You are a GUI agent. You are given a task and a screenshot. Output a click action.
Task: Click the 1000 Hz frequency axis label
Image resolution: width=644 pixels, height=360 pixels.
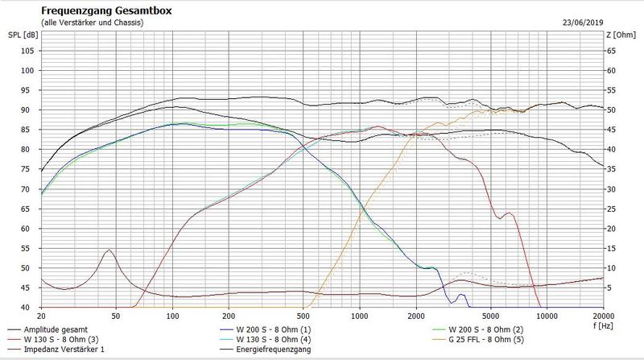(360, 316)
